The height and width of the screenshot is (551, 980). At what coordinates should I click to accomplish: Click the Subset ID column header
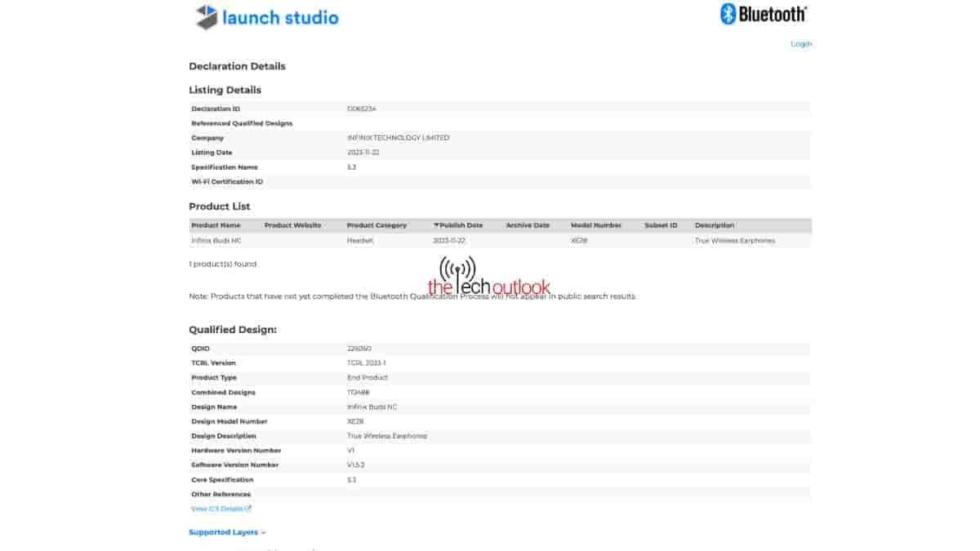tap(661, 224)
